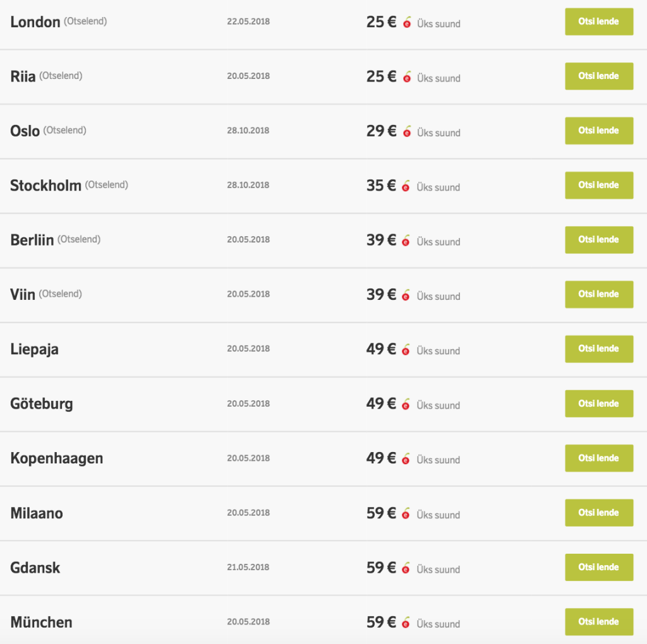Search flights to Riia with Otsi lende
The height and width of the screenshot is (644, 647).
point(598,76)
